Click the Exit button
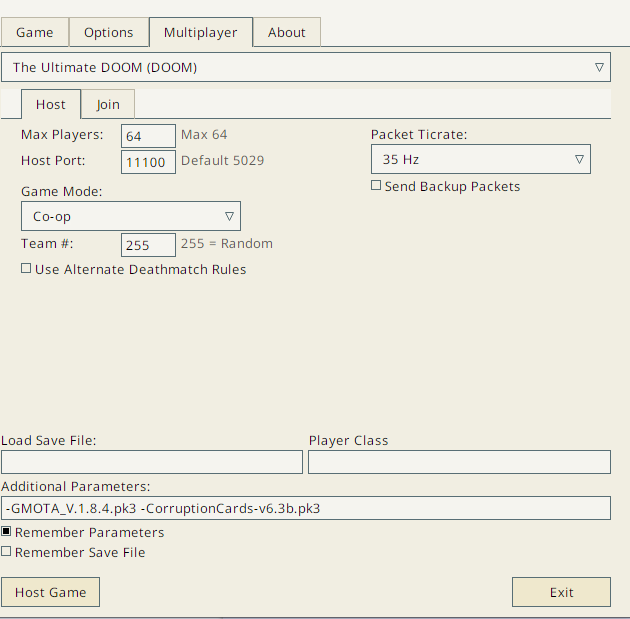Screen dimensions: 630x619 click(x=561, y=592)
